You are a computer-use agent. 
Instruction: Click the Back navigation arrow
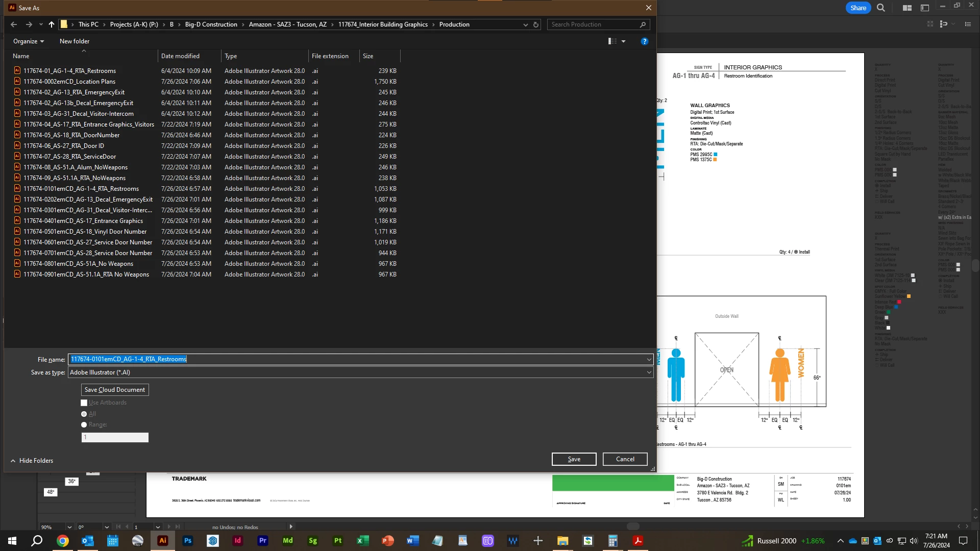click(x=14, y=24)
